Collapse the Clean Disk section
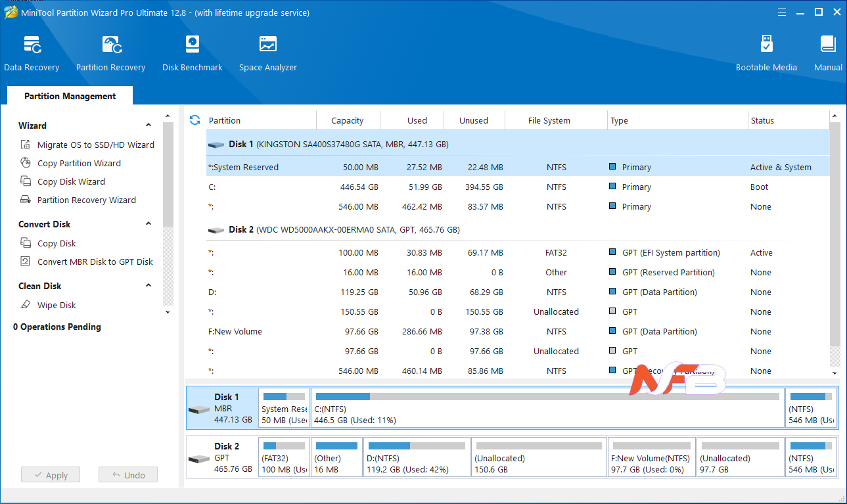Viewport: 847px width, 504px height. coord(149,286)
